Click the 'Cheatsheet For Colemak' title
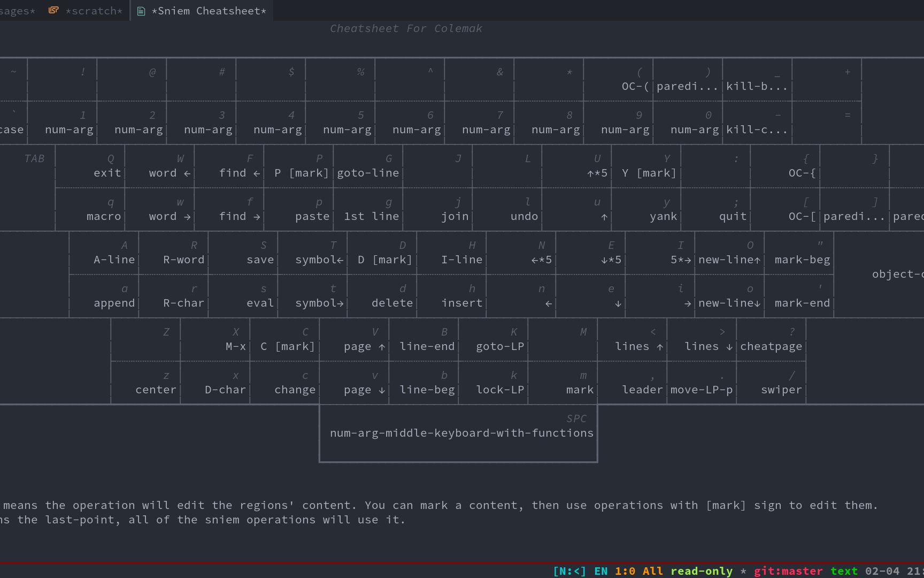Image resolution: width=924 pixels, height=578 pixels. click(x=406, y=28)
